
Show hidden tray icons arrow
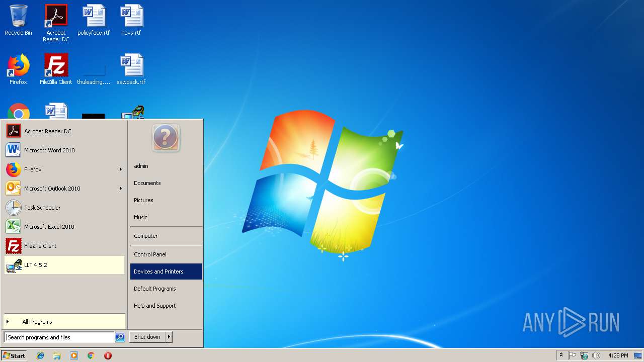point(561,355)
